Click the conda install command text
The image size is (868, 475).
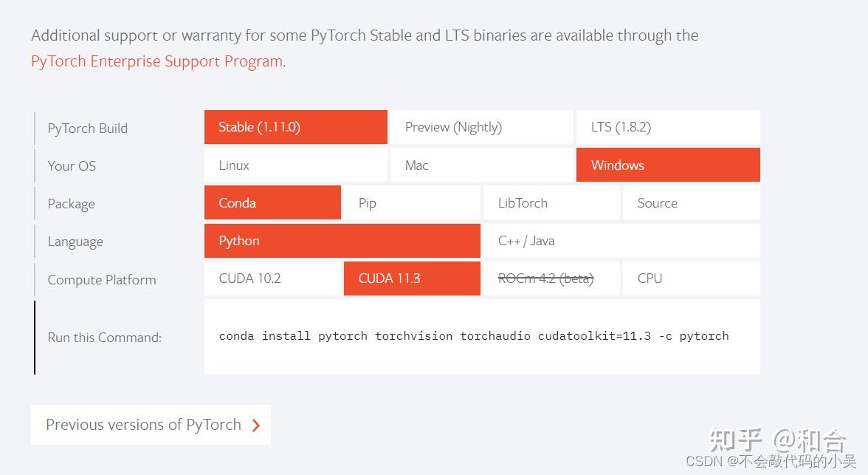474,336
